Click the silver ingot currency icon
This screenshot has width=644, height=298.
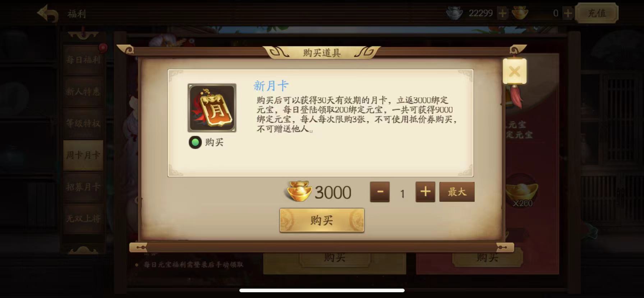click(455, 14)
